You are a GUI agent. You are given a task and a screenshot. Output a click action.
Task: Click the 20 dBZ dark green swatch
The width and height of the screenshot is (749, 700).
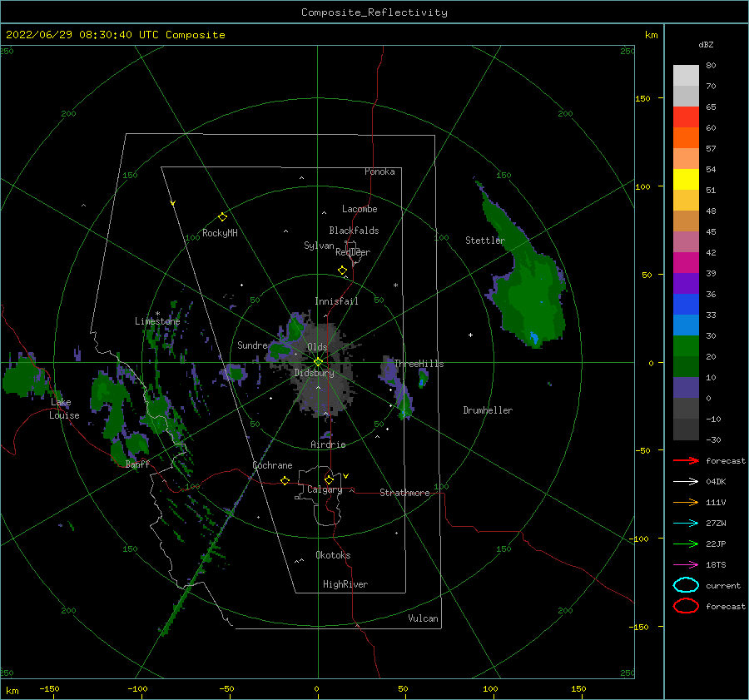pos(686,366)
